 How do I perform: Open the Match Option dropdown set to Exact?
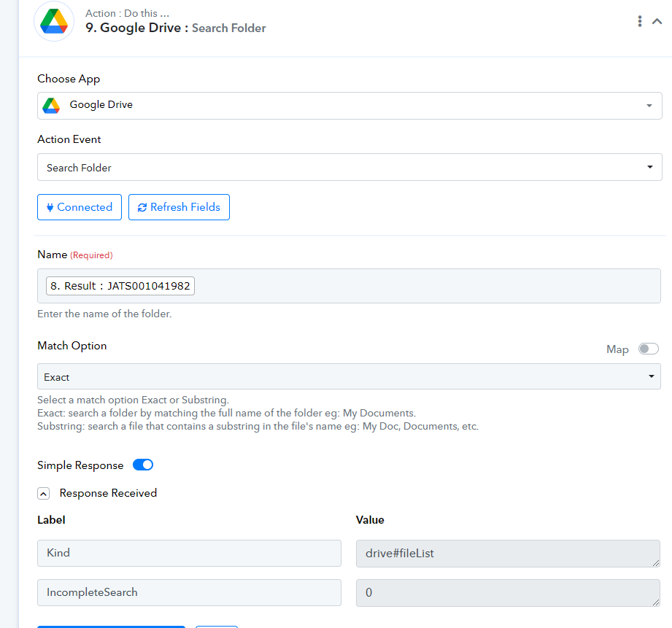[x=349, y=376]
